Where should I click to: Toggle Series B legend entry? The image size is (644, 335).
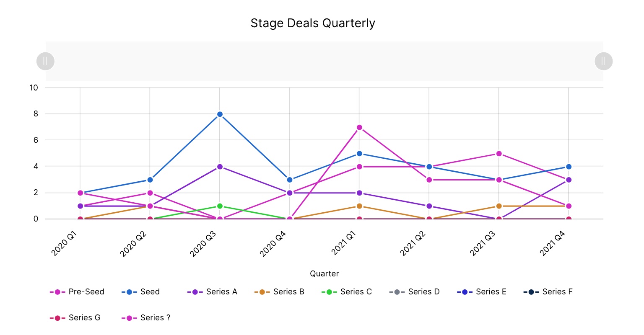pyautogui.click(x=279, y=292)
